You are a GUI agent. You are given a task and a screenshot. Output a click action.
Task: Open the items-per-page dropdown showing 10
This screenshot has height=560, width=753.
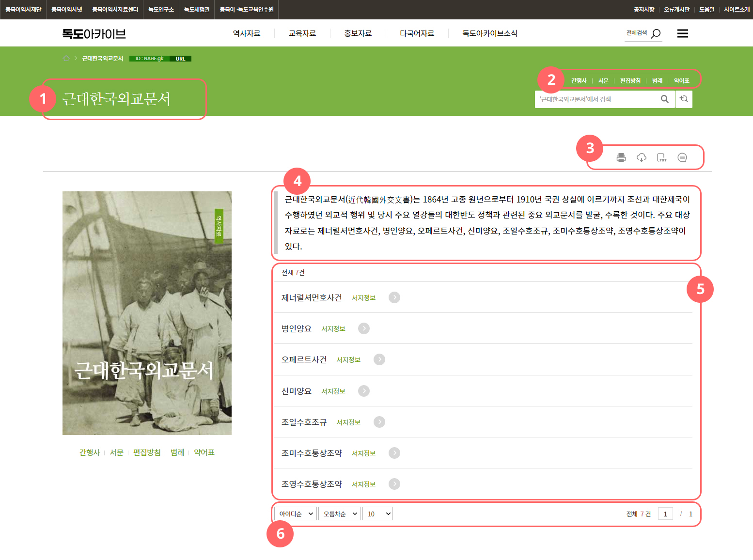coord(379,514)
